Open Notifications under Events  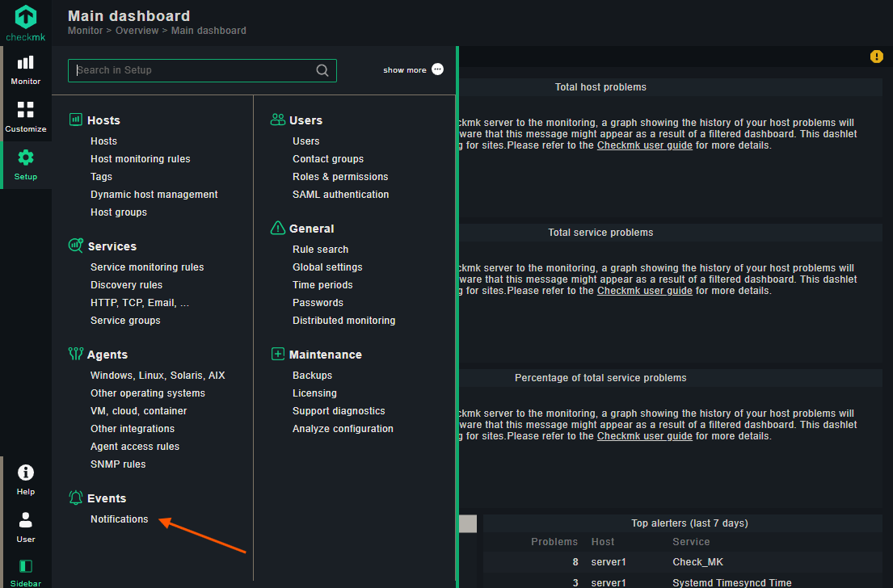[119, 519]
